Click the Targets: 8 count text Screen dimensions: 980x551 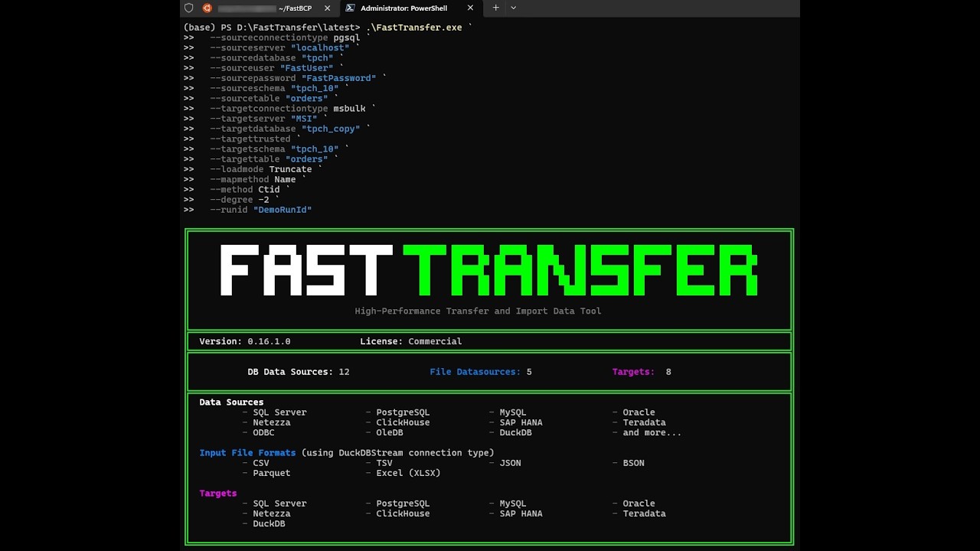click(642, 372)
